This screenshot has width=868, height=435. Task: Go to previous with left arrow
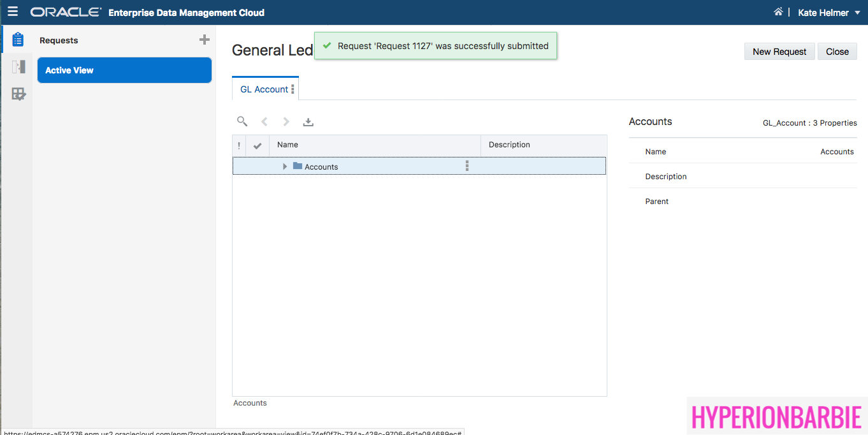(264, 122)
